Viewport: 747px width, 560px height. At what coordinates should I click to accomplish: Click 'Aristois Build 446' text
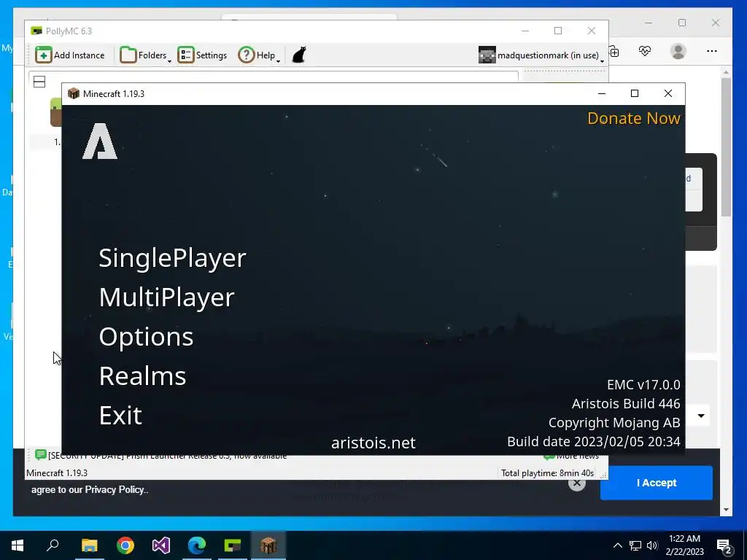625,404
